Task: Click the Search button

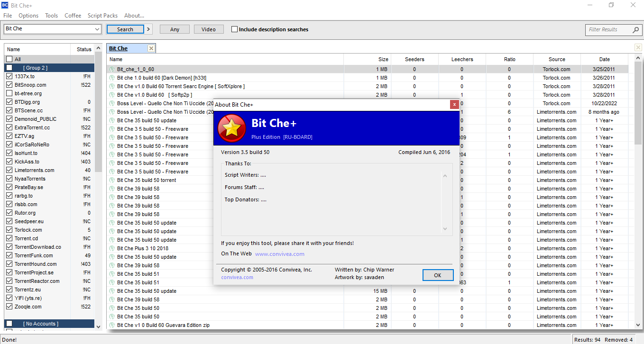Action: click(x=125, y=29)
